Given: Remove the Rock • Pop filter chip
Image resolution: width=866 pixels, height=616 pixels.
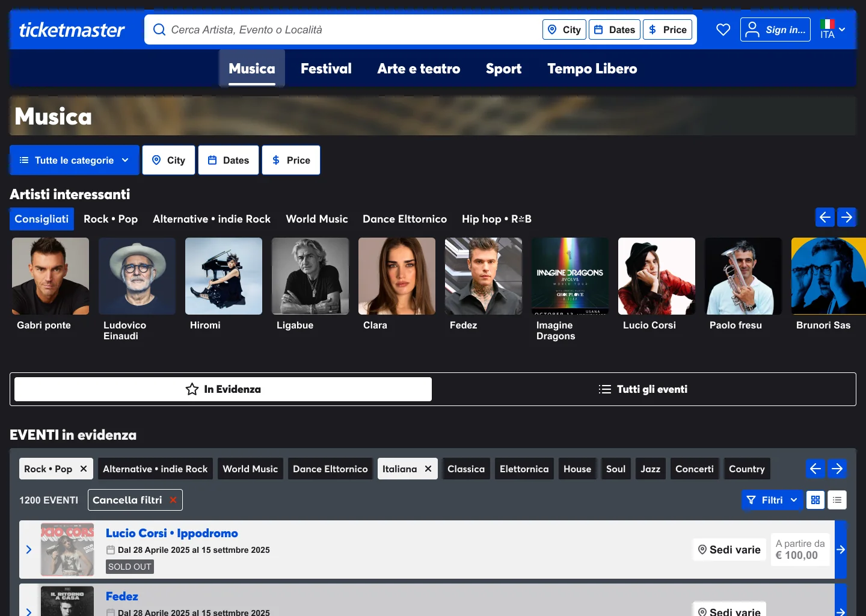Looking at the screenshot, I should coord(84,469).
